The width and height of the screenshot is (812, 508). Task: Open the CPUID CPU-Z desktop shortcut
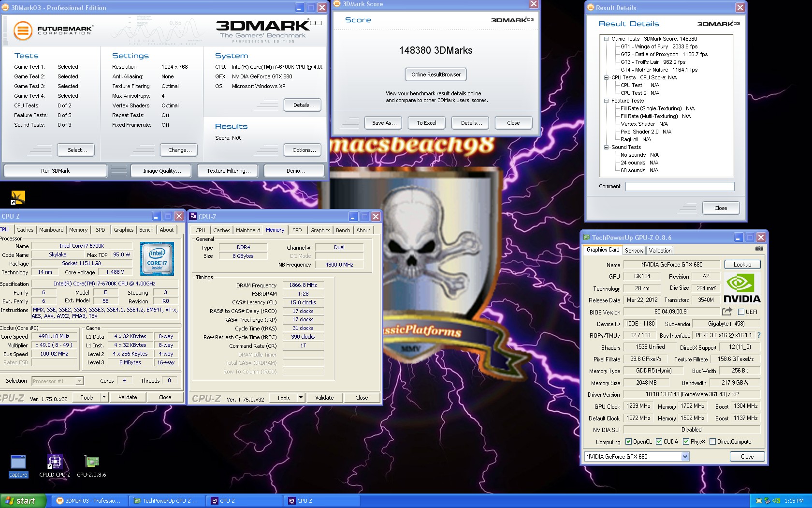(55, 466)
